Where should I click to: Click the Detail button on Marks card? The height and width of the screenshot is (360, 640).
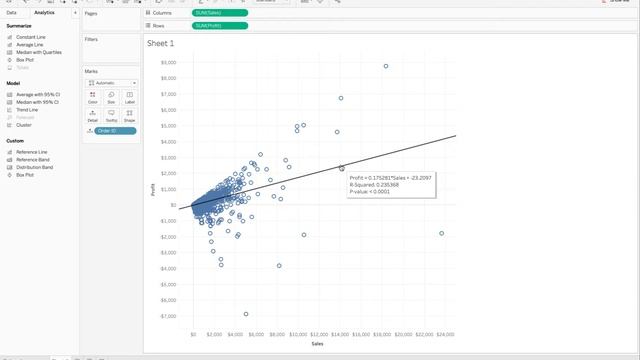[x=93, y=116]
